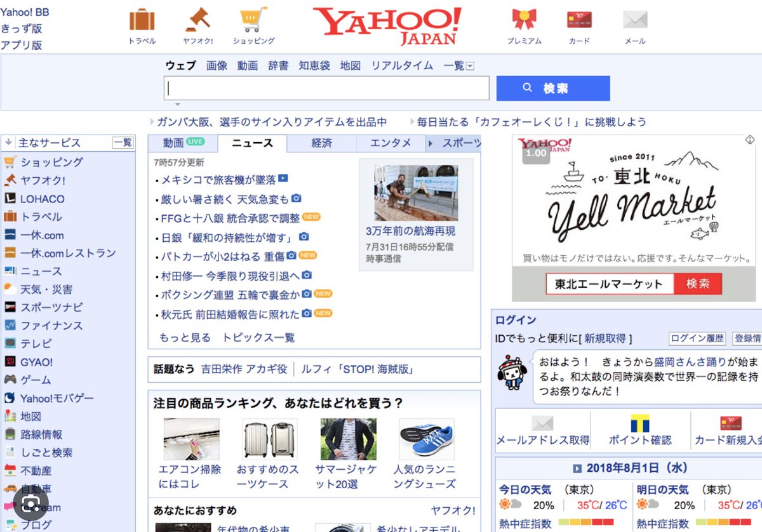The width and height of the screenshot is (762, 532).
Task: Switch to the エンタメ tab
Action: point(391,143)
